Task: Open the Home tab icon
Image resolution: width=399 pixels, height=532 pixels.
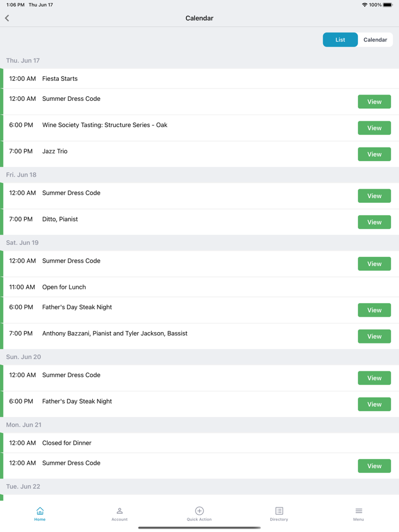Action: (x=40, y=511)
